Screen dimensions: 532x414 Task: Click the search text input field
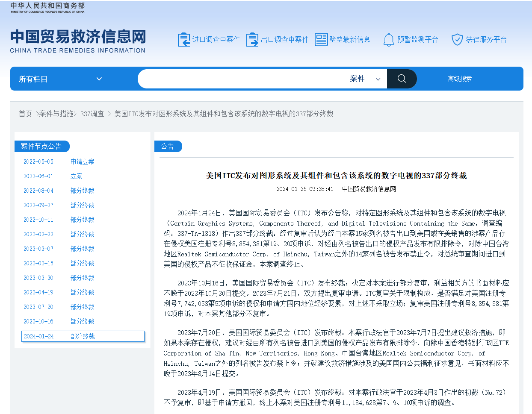tap(242, 79)
